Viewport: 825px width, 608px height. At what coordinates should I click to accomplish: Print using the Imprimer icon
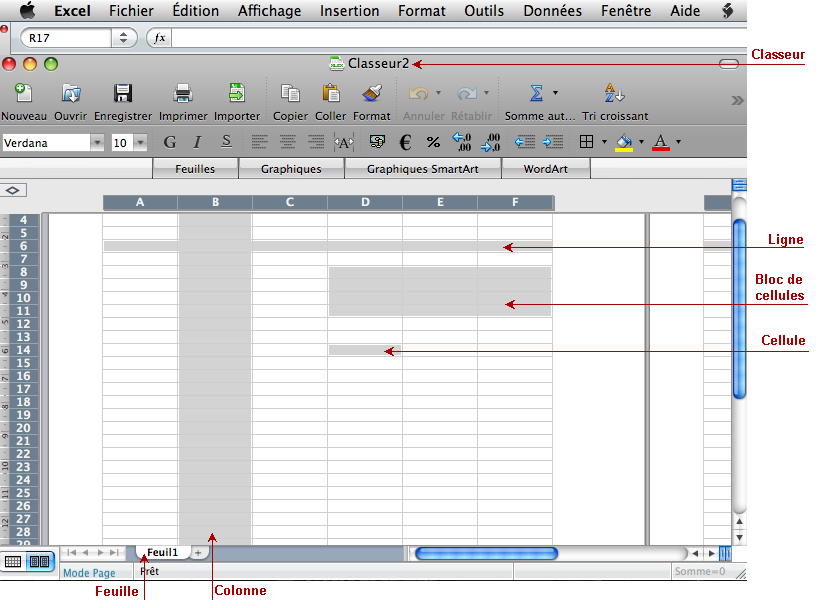[x=183, y=94]
